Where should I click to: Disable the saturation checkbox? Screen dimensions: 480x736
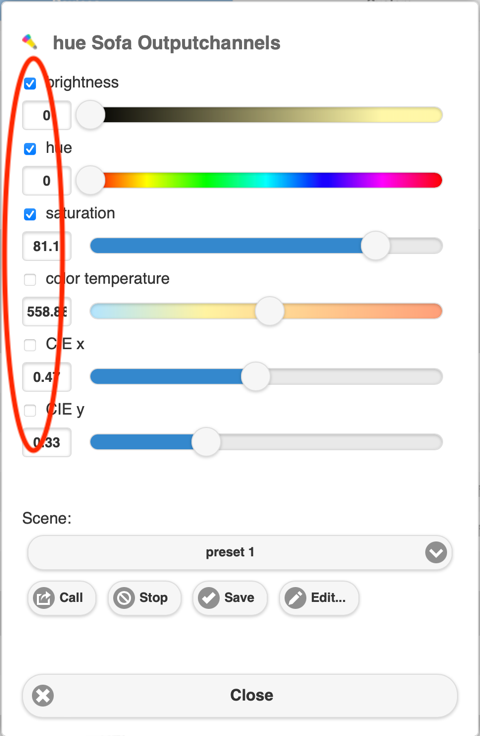coord(30,215)
